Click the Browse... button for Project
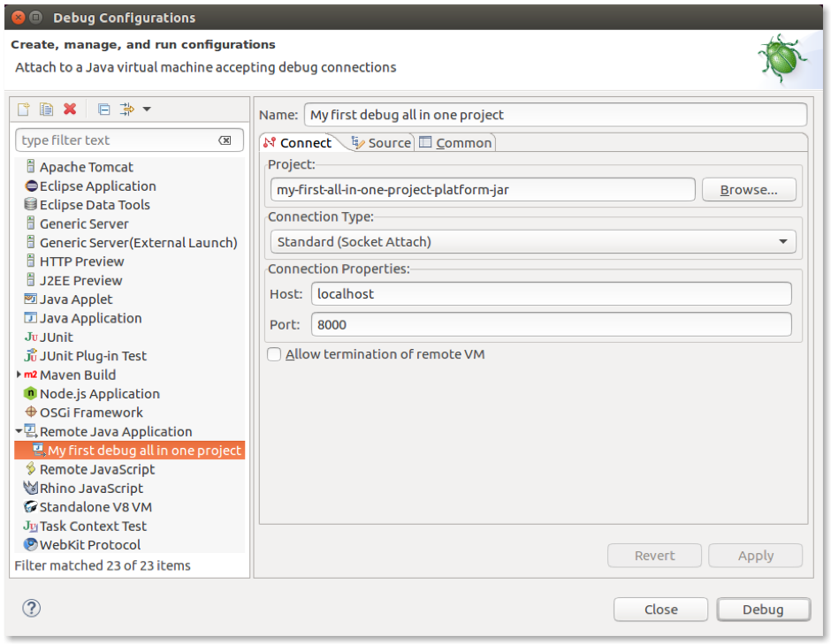This screenshot has width=831, height=644. 748,190
